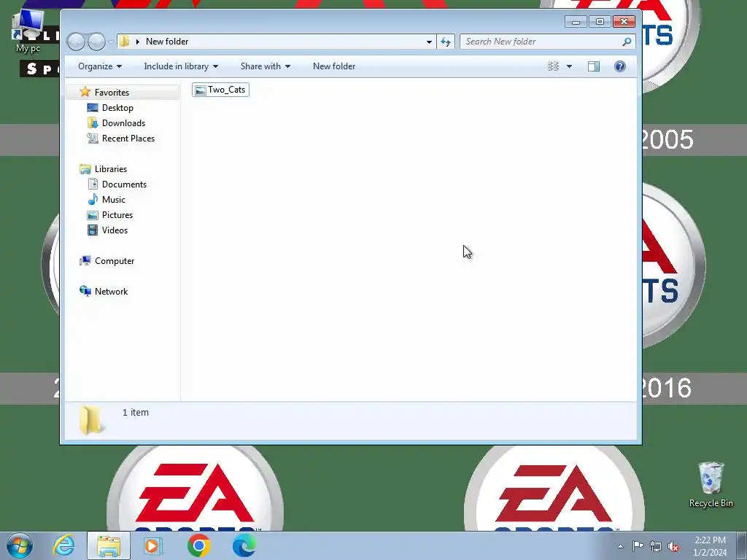Image resolution: width=747 pixels, height=560 pixels.
Task: Open the Share with dropdown
Action: pos(266,66)
